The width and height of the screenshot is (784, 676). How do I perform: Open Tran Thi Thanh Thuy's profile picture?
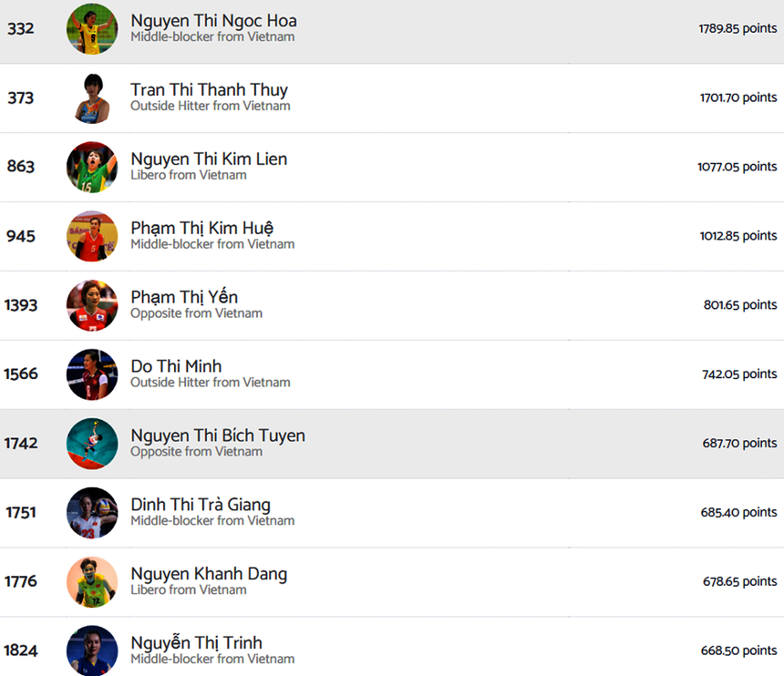[92, 97]
